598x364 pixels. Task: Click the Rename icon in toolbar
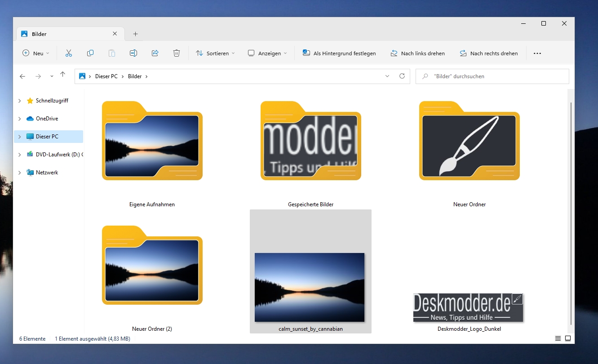point(133,53)
